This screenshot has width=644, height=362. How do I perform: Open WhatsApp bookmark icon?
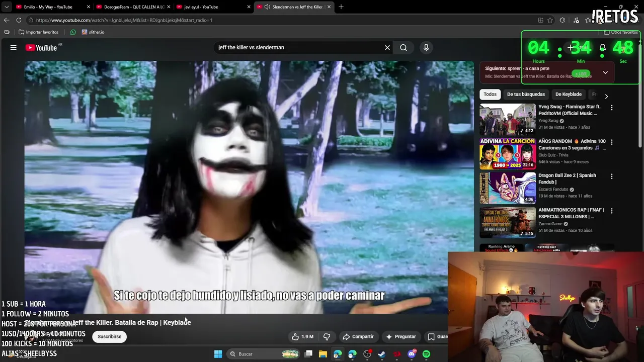click(x=73, y=32)
